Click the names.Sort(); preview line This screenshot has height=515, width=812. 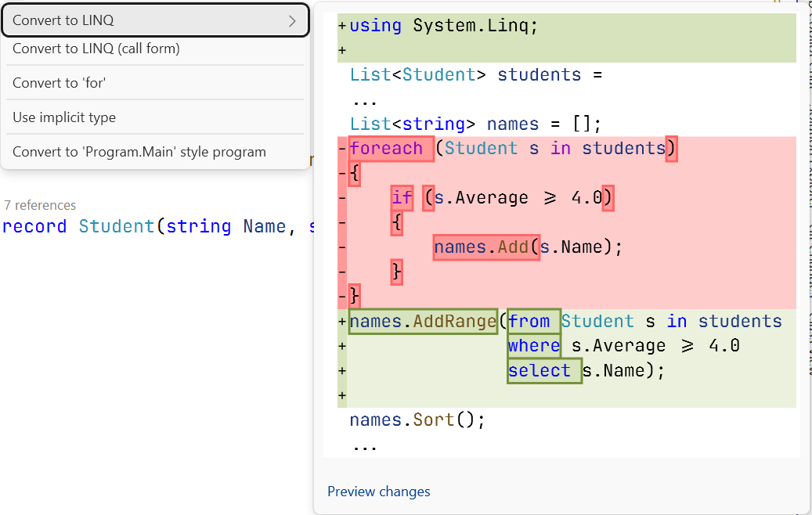click(x=417, y=420)
